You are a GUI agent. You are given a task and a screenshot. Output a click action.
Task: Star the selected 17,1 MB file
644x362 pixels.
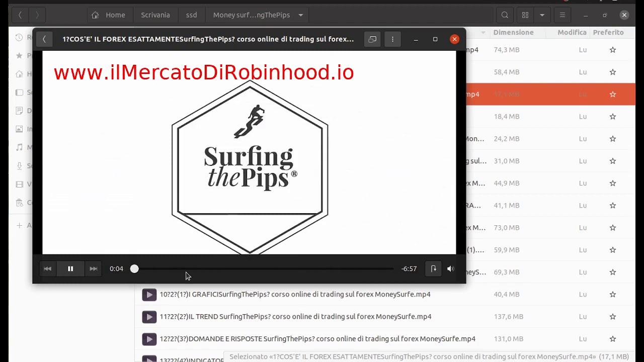[613, 94]
